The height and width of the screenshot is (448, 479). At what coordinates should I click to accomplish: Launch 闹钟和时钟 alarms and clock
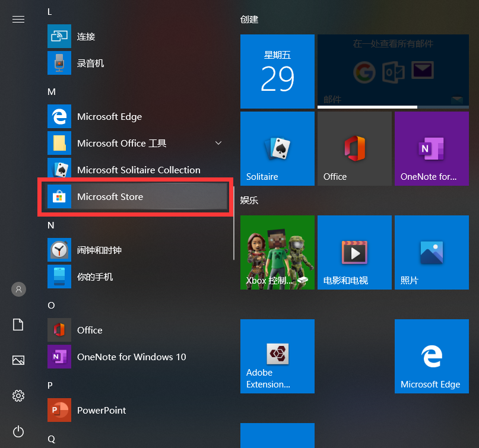(x=136, y=250)
